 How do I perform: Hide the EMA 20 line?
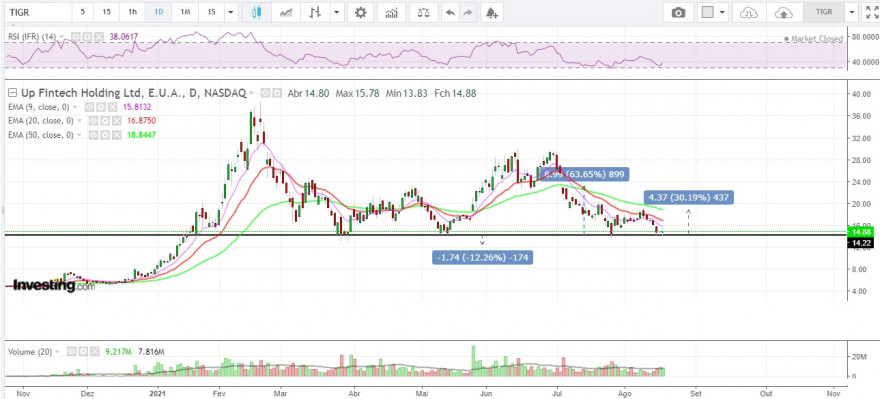click(x=93, y=121)
